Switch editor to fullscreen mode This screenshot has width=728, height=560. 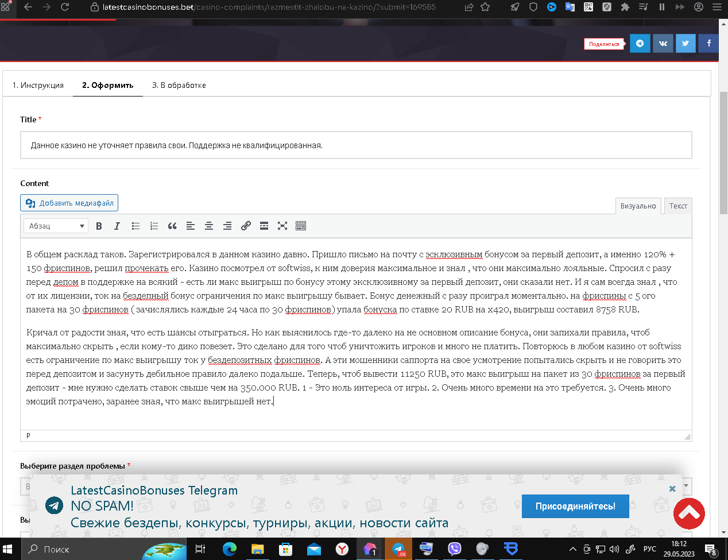coord(282,226)
